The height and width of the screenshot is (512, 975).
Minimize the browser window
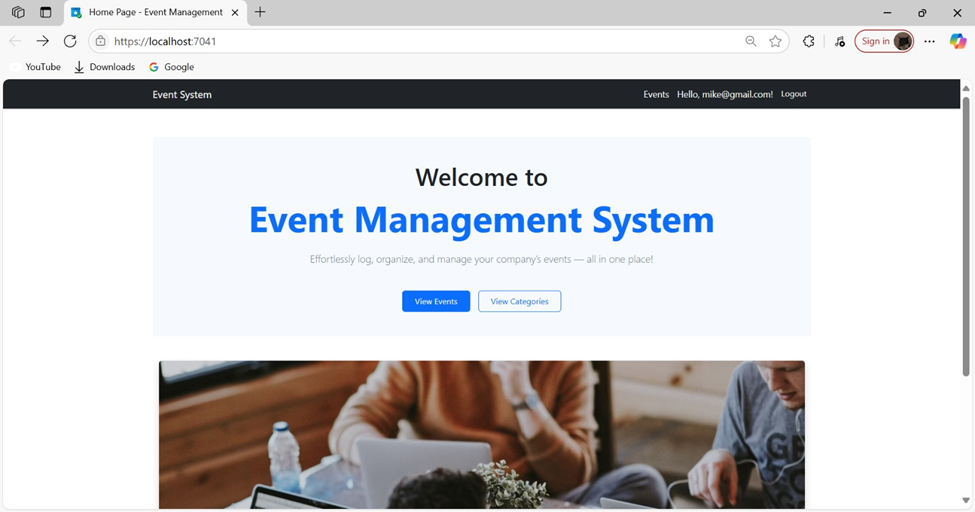pyautogui.click(x=887, y=12)
